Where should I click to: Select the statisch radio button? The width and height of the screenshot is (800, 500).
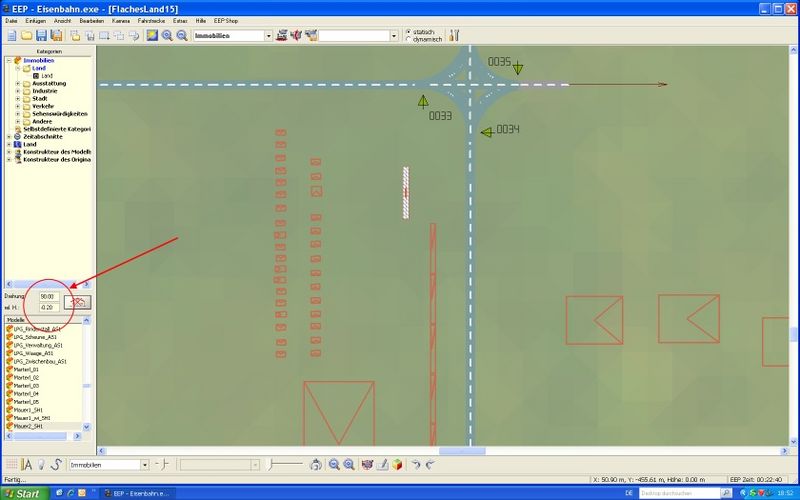click(408, 32)
